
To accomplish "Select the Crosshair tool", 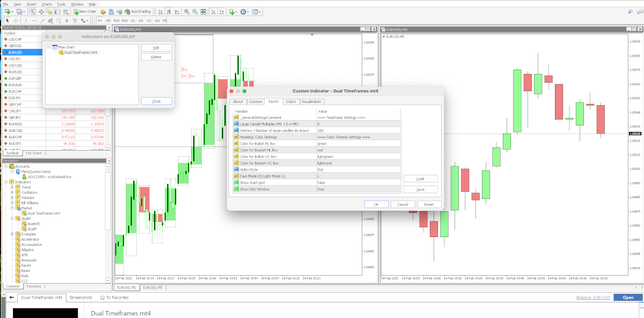I will [16, 20].
